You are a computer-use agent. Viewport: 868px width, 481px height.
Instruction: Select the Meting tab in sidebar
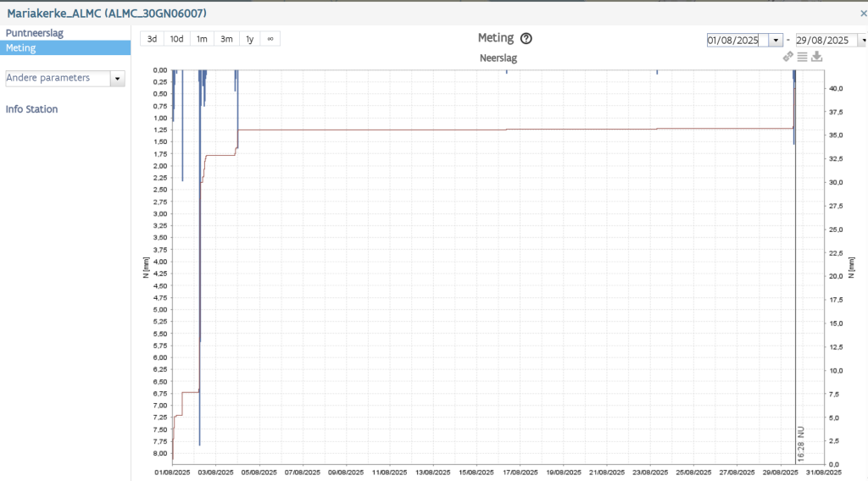pyautogui.click(x=21, y=48)
